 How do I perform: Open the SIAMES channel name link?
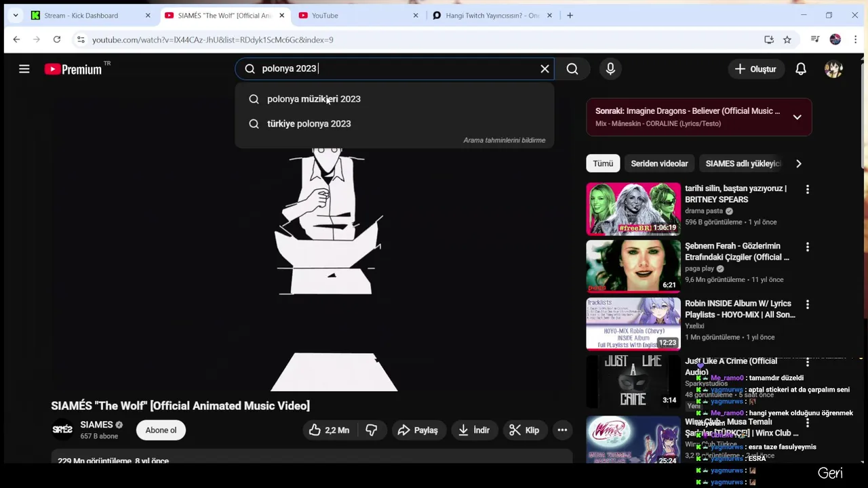(96, 425)
